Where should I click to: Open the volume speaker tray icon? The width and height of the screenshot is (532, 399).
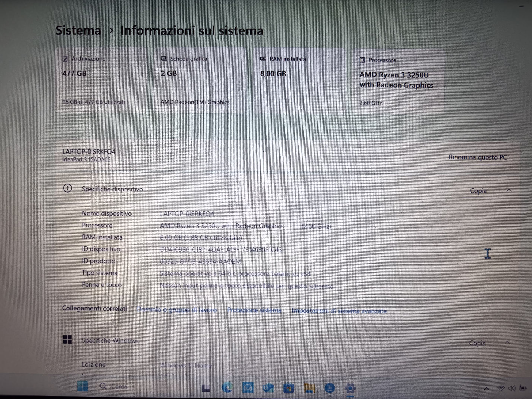tap(512, 388)
